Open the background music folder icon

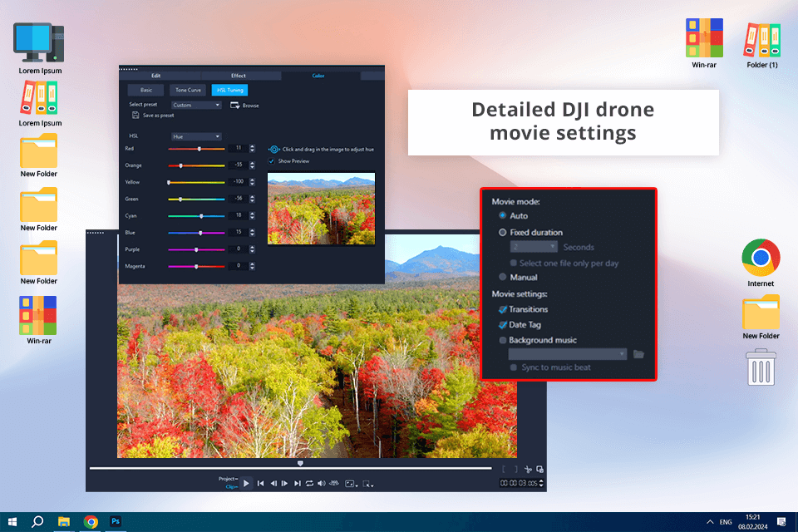coord(638,354)
